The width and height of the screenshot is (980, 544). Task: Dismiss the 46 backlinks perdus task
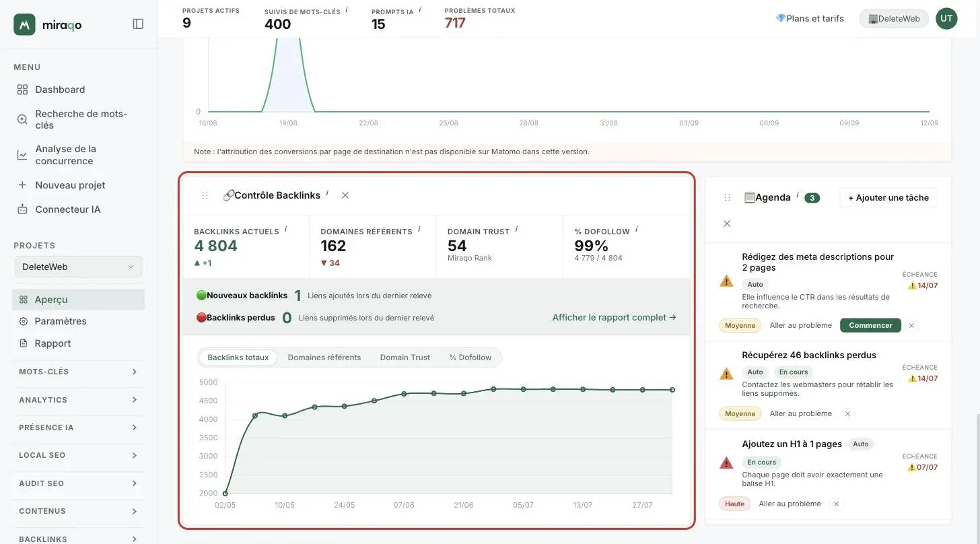(847, 413)
